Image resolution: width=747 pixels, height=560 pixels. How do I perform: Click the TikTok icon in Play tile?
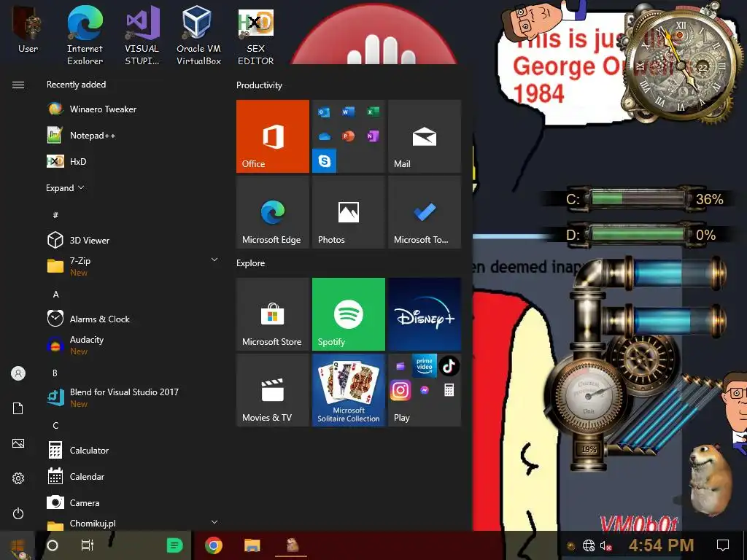click(449, 366)
